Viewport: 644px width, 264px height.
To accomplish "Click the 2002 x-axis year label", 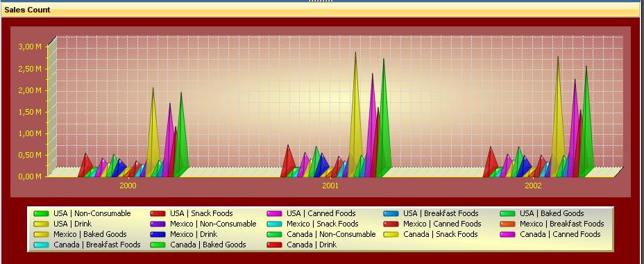I will [533, 186].
